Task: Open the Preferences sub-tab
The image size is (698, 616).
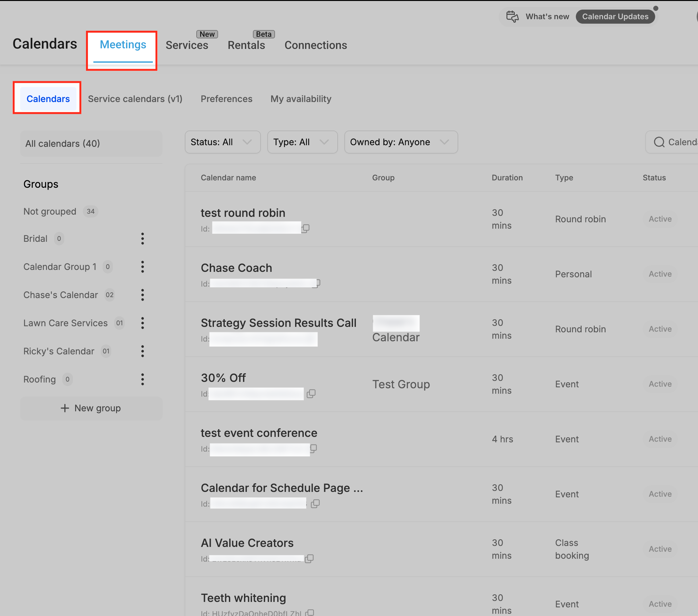Action: pos(226,99)
